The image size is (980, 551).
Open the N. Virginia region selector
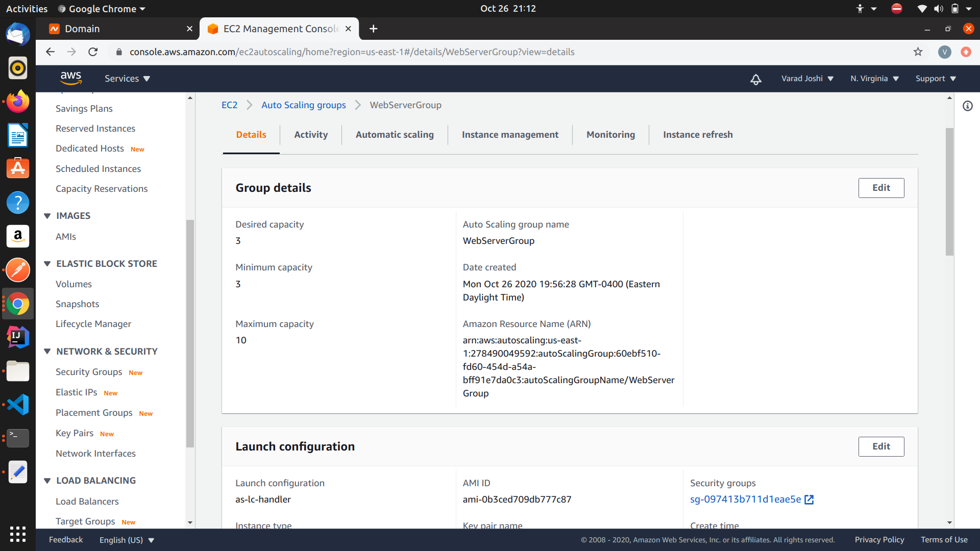click(x=875, y=79)
